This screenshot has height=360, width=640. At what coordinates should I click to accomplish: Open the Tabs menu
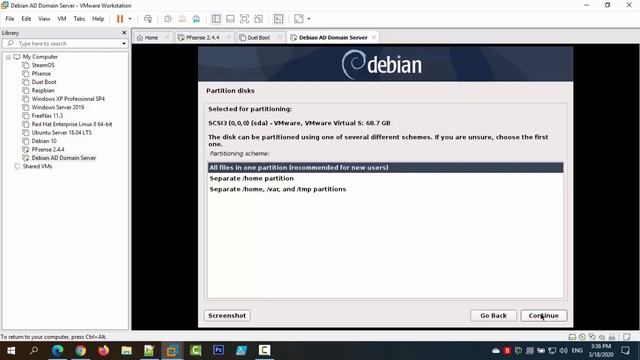79,19
